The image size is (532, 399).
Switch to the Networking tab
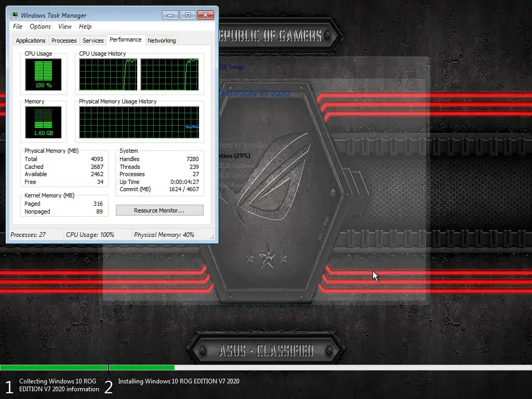tap(162, 41)
